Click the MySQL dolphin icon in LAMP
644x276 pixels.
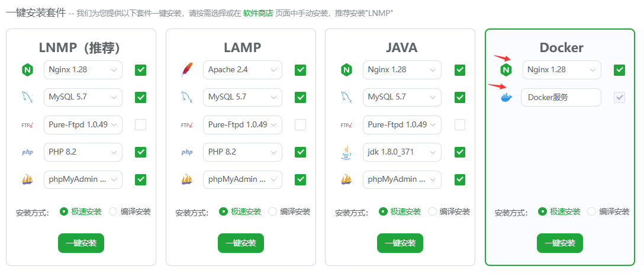tap(187, 97)
